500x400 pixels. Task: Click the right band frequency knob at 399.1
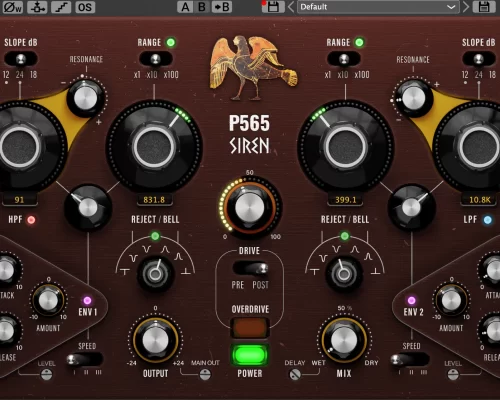(x=345, y=147)
